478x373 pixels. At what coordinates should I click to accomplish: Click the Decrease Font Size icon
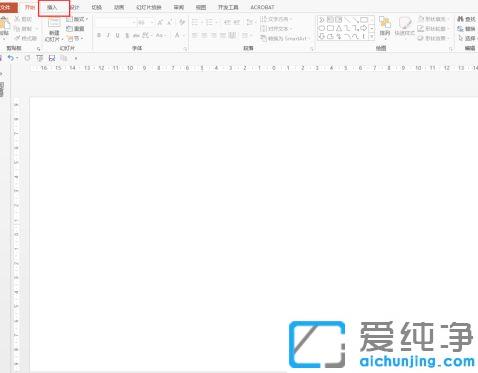[x=170, y=22]
